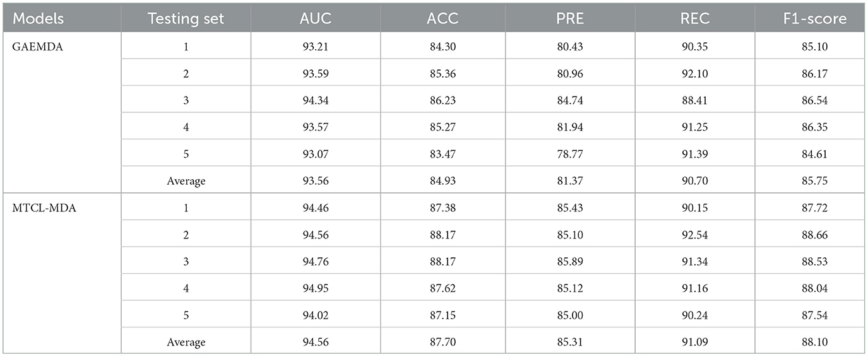Click the ACC value 86.23

pyautogui.click(x=443, y=100)
